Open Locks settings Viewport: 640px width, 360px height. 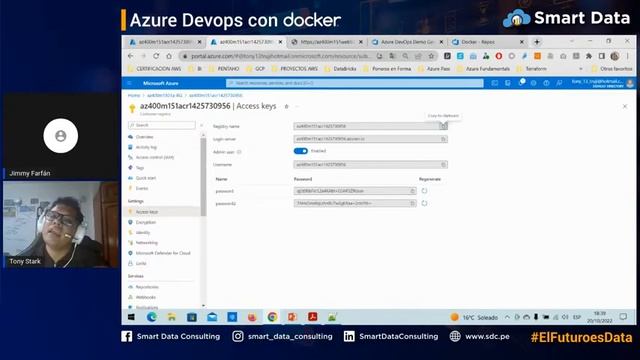tap(141, 264)
